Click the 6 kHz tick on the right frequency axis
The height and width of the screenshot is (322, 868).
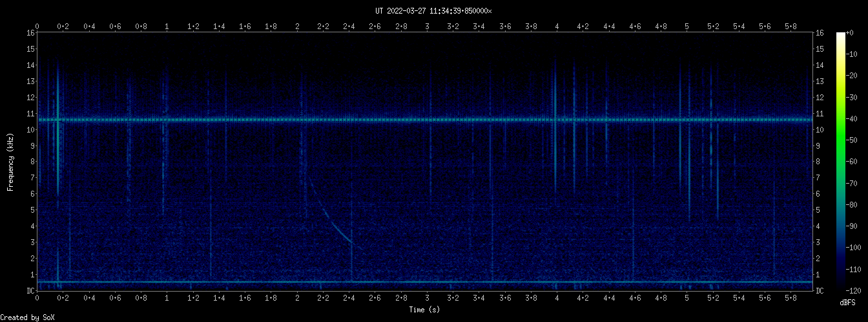pyautogui.click(x=818, y=194)
